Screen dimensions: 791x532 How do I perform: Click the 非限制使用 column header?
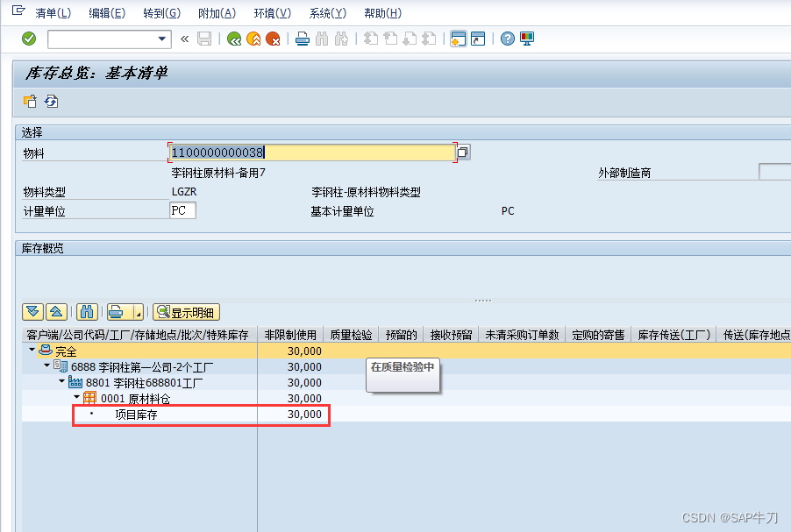(x=290, y=335)
